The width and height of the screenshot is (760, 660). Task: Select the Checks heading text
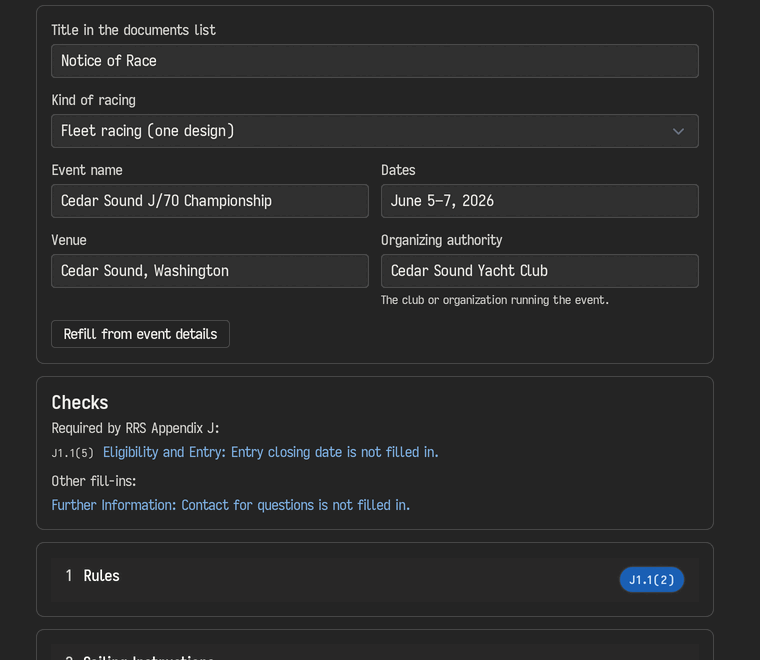[80, 403]
